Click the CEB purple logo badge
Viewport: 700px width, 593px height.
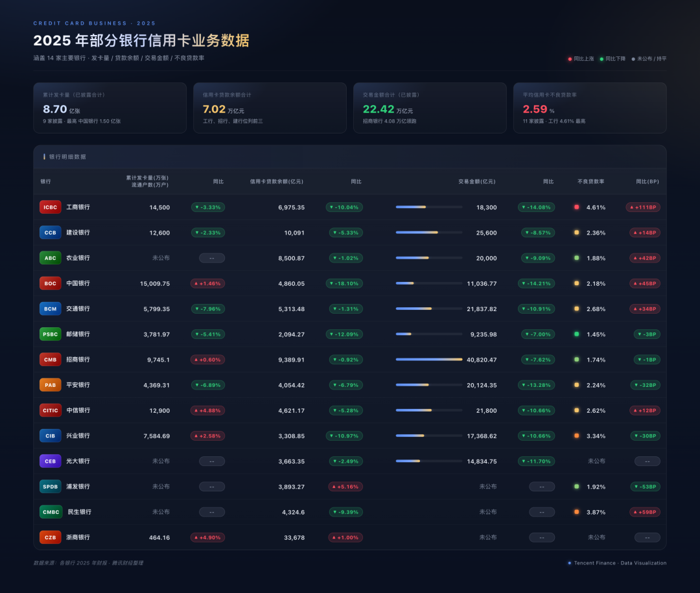pyautogui.click(x=51, y=461)
